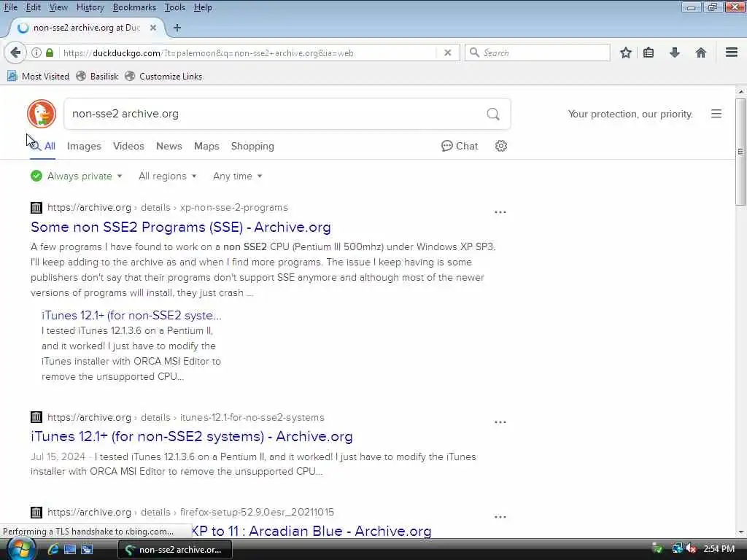747x560 pixels.
Task: Open iTunes 12.1+ (for non-SSE2 systems) result
Action: coord(192,437)
